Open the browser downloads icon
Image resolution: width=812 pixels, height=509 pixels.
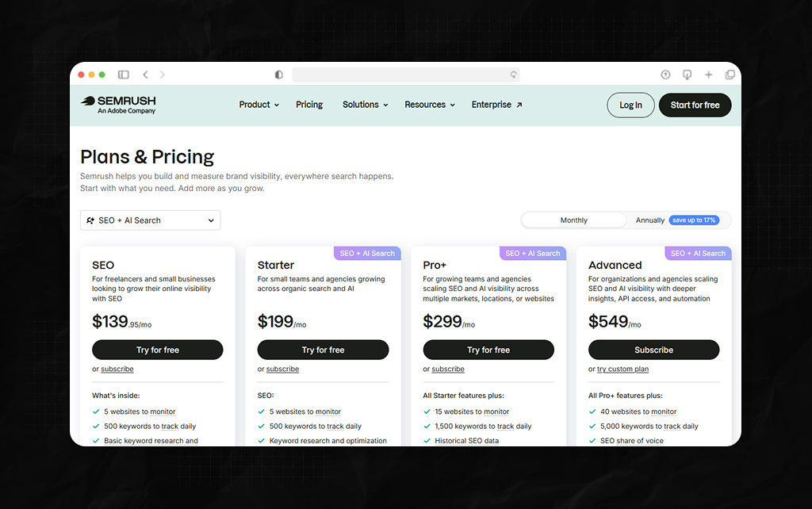[688, 75]
